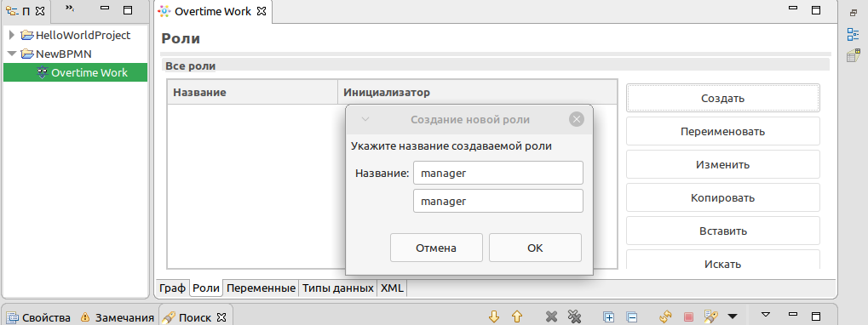This screenshot has height=325, width=868.
Task: Show hidden views list chevron in explorer
Action: [x=70, y=9]
